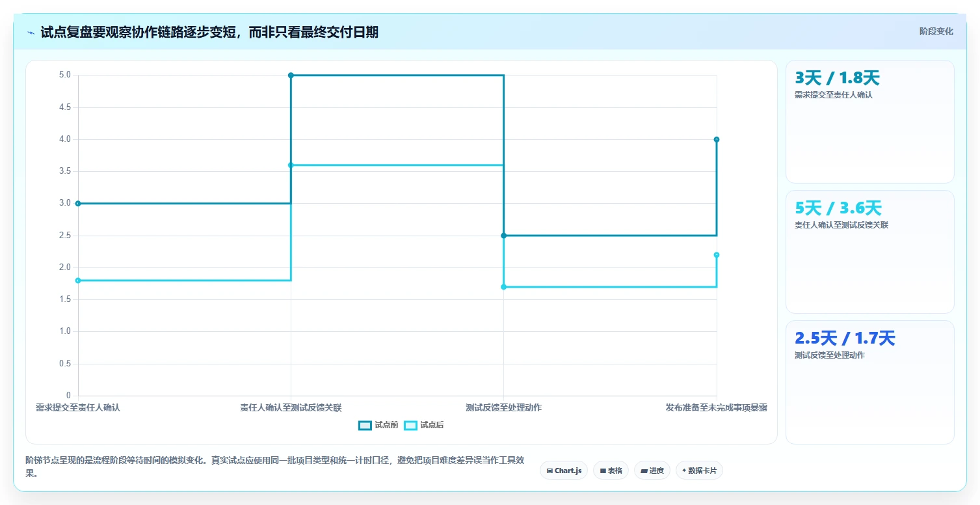
Task: Click the 5.0 y-axis tick label
Action: point(64,75)
